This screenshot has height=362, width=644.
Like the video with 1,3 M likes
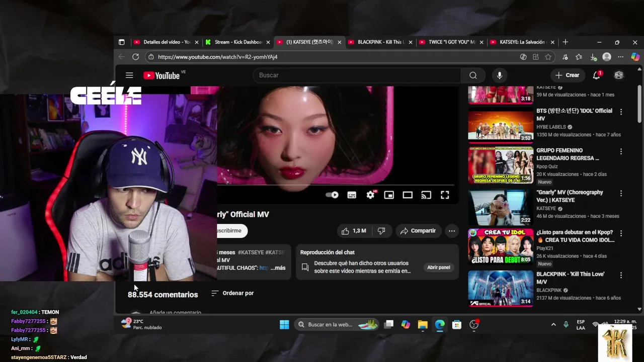[x=354, y=231]
